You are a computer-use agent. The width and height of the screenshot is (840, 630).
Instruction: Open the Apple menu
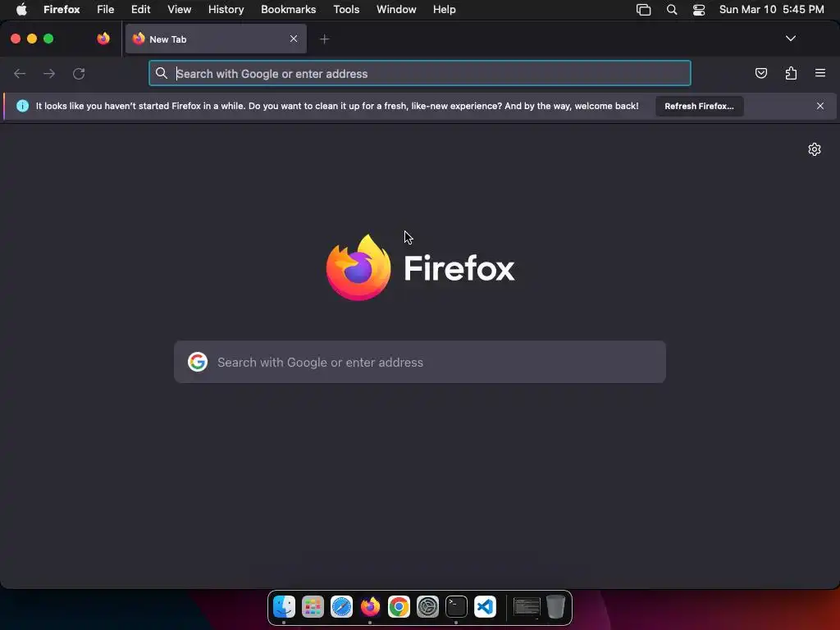pyautogui.click(x=21, y=10)
